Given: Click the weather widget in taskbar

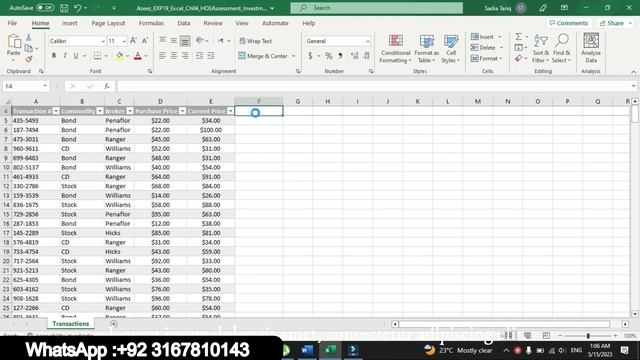Looking at the screenshot, I should coord(458,350).
